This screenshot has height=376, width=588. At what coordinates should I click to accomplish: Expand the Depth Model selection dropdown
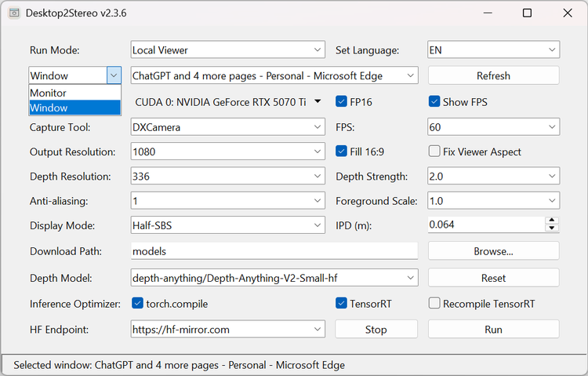[274, 278]
